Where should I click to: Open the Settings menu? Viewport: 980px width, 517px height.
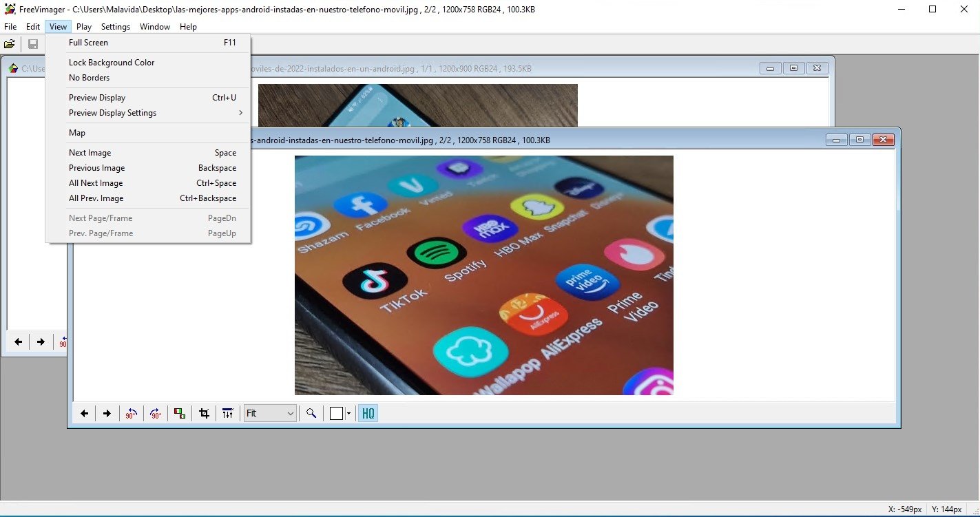(x=116, y=27)
